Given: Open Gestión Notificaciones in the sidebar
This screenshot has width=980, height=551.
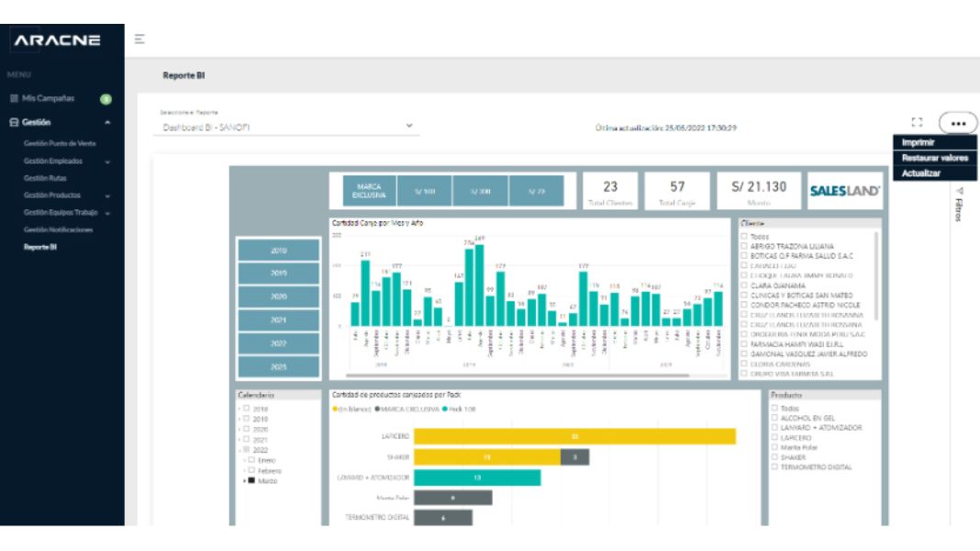Looking at the screenshot, I should coord(58,230).
